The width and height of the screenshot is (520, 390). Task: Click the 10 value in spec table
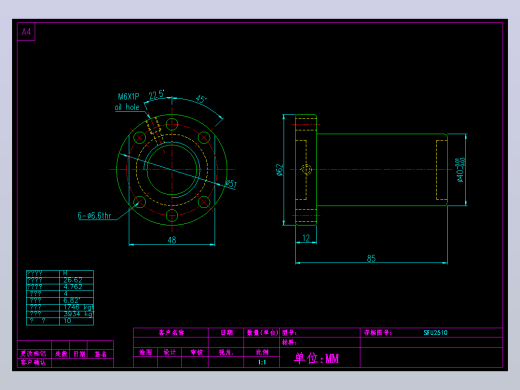(x=67, y=321)
